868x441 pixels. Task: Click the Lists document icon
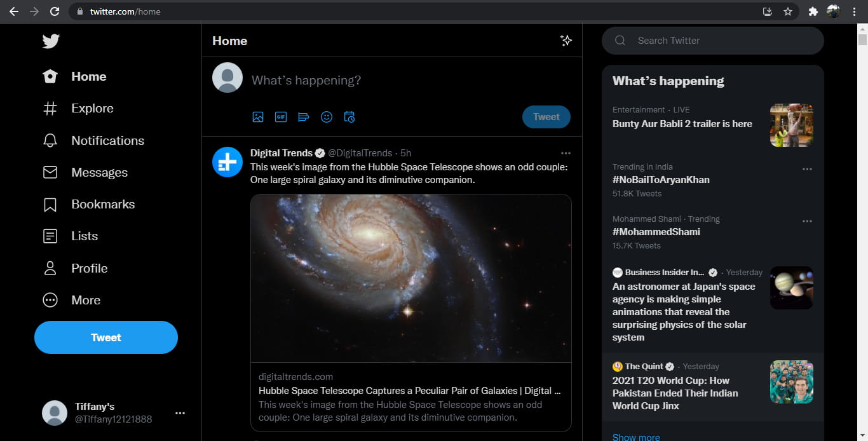pyautogui.click(x=50, y=236)
